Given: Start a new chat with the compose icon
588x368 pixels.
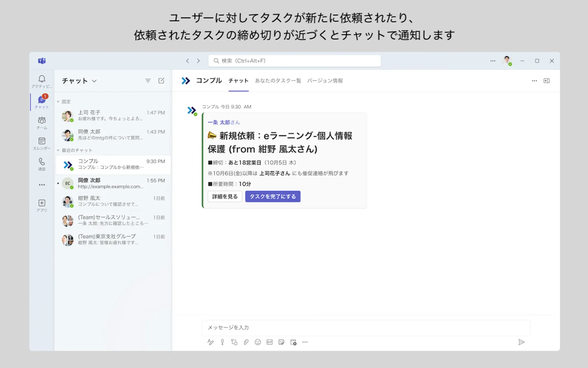Looking at the screenshot, I should pyautogui.click(x=161, y=81).
